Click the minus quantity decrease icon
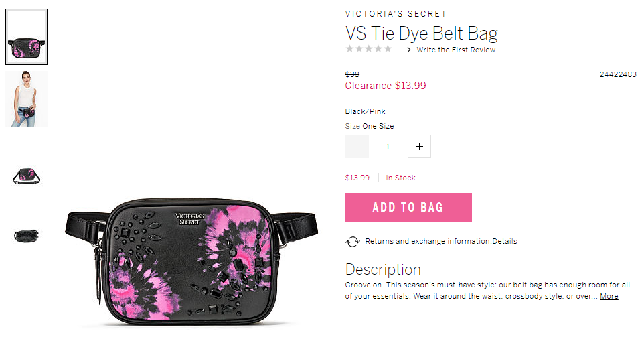Image resolution: width=644 pixels, height=347 pixels. pyautogui.click(x=357, y=146)
